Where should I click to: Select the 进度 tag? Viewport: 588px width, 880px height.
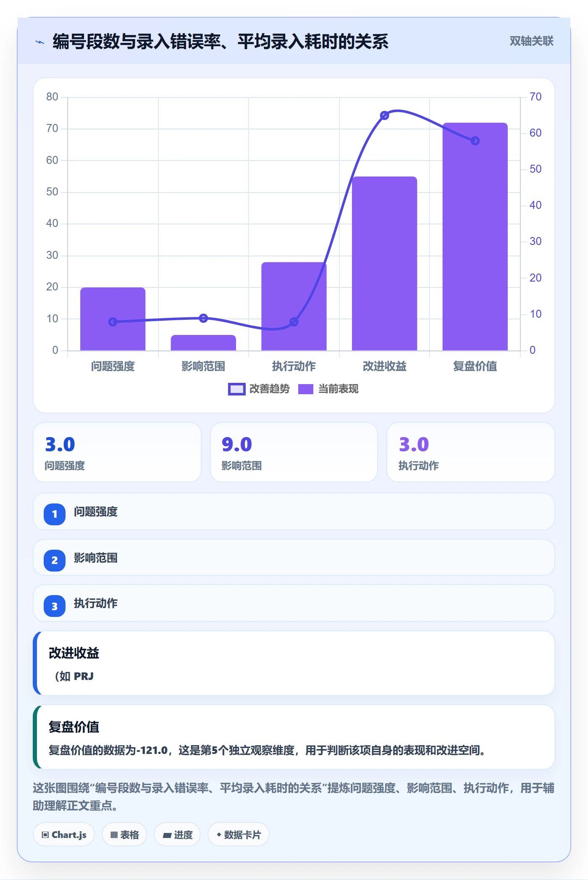pyautogui.click(x=177, y=835)
